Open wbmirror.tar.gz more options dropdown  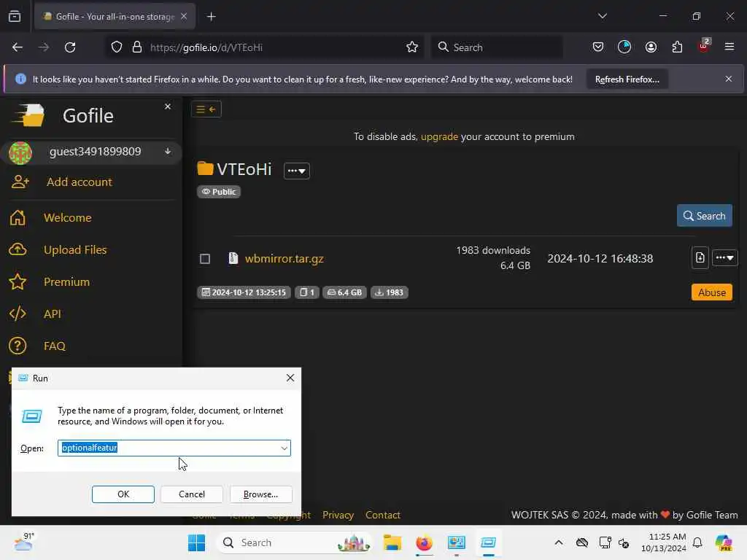724,258
